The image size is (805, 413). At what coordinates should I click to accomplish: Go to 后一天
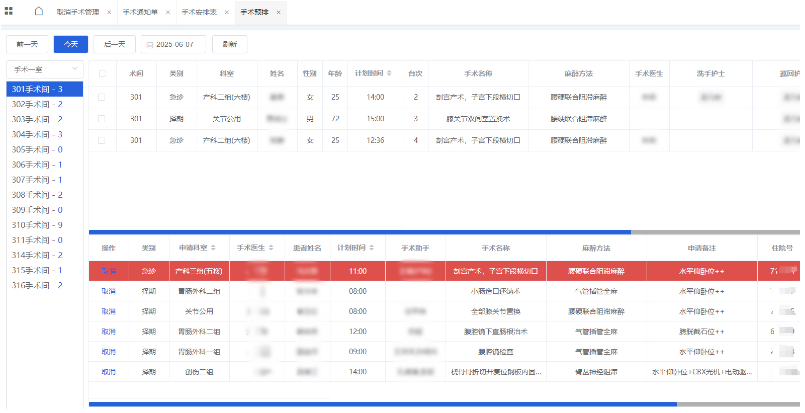click(x=114, y=44)
